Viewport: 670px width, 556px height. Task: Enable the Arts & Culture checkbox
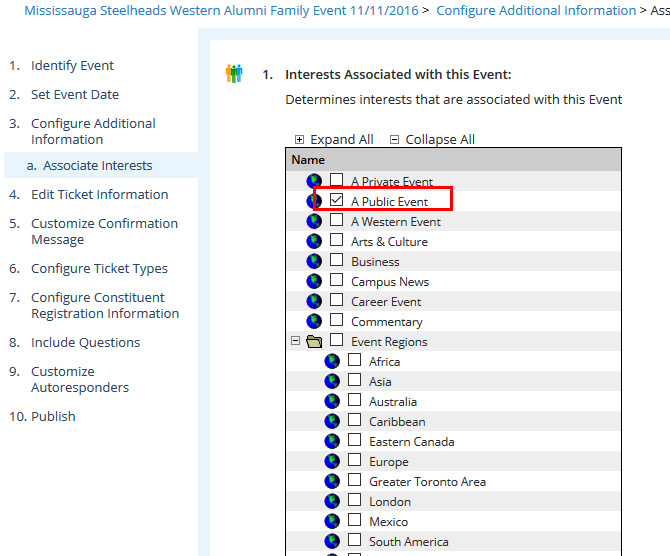pos(337,241)
